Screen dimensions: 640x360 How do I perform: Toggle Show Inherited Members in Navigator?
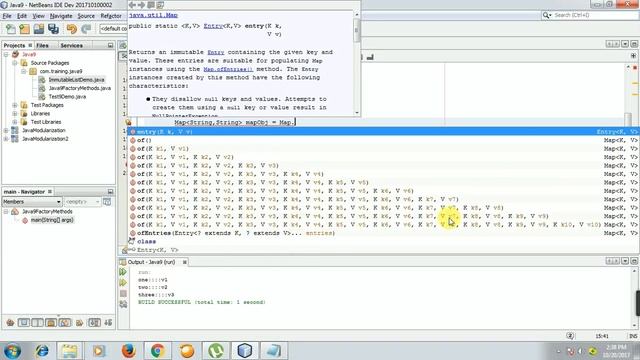10,322
